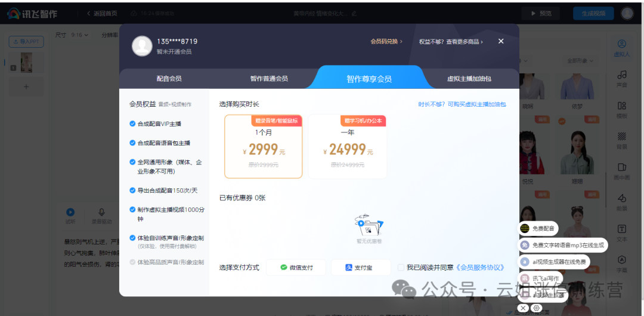The width and height of the screenshot is (644, 316).
Task: Open the 背景 background panel
Action: point(621,141)
